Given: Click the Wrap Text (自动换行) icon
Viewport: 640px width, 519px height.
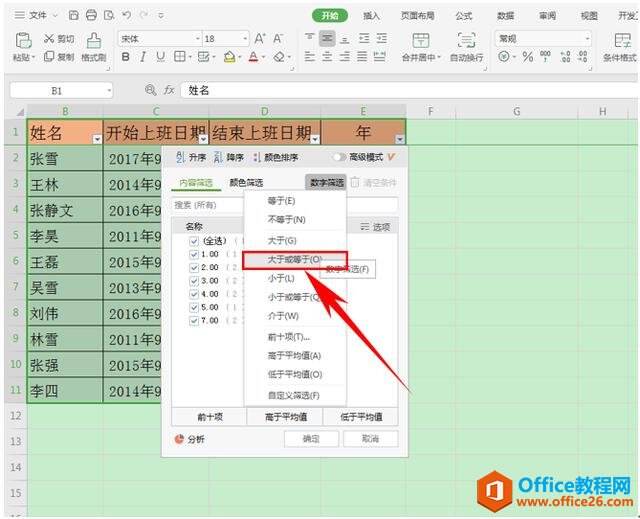Looking at the screenshot, I should pyautogui.click(x=466, y=46).
